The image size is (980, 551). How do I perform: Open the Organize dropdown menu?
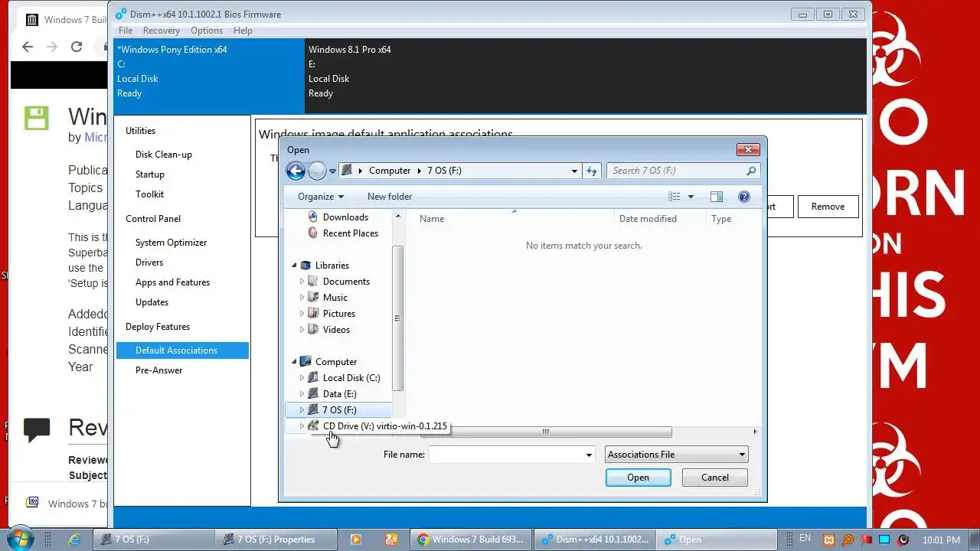(x=321, y=197)
